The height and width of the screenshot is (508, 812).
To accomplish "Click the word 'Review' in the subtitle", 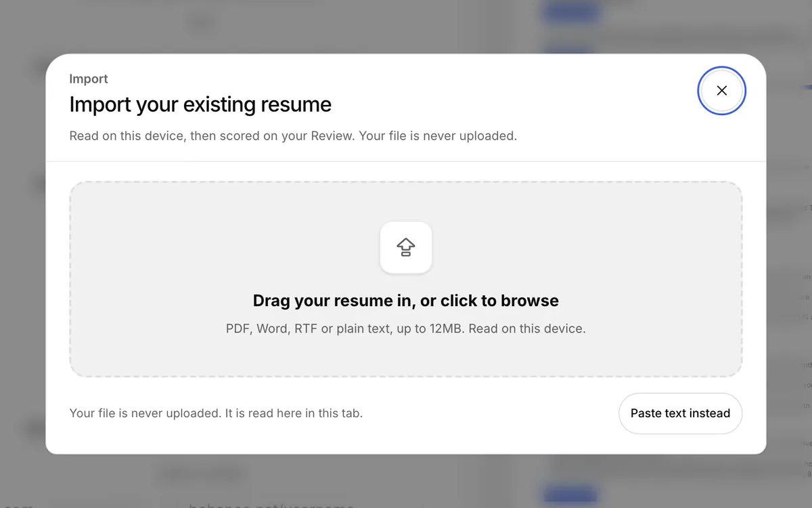I will click(x=332, y=135).
